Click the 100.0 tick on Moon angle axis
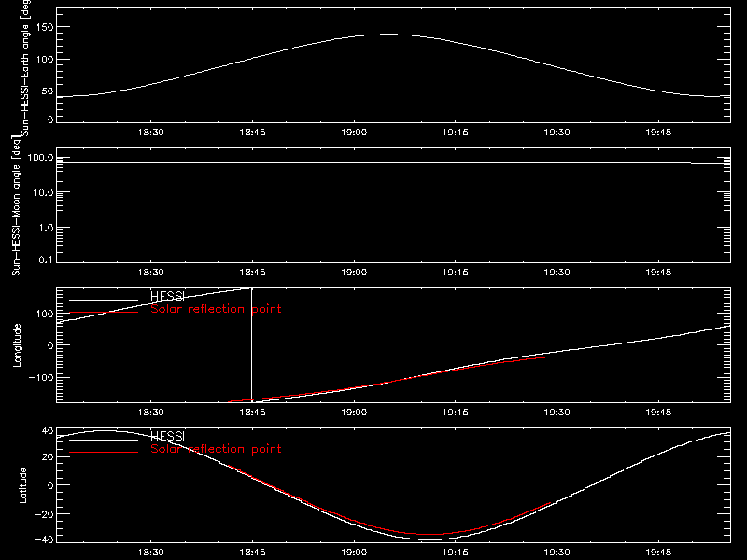The image size is (747, 560). [x=41, y=157]
